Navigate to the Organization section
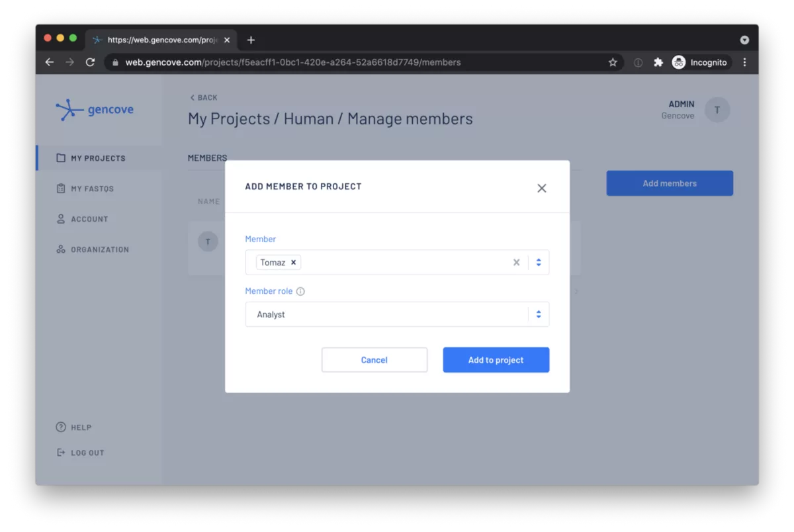 (99, 249)
